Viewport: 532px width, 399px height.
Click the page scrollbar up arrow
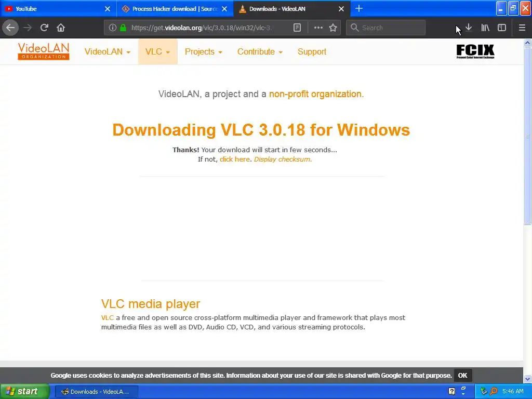pos(527,43)
